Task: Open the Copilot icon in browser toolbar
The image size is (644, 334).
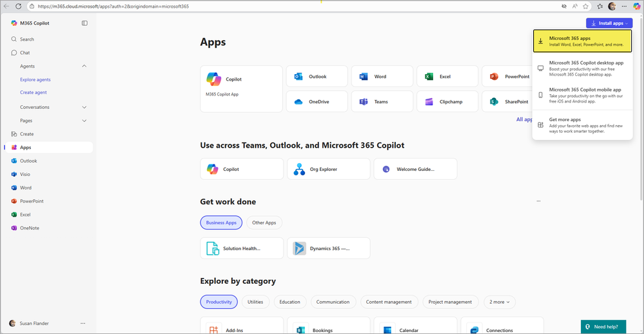Action: [x=637, y=6]
